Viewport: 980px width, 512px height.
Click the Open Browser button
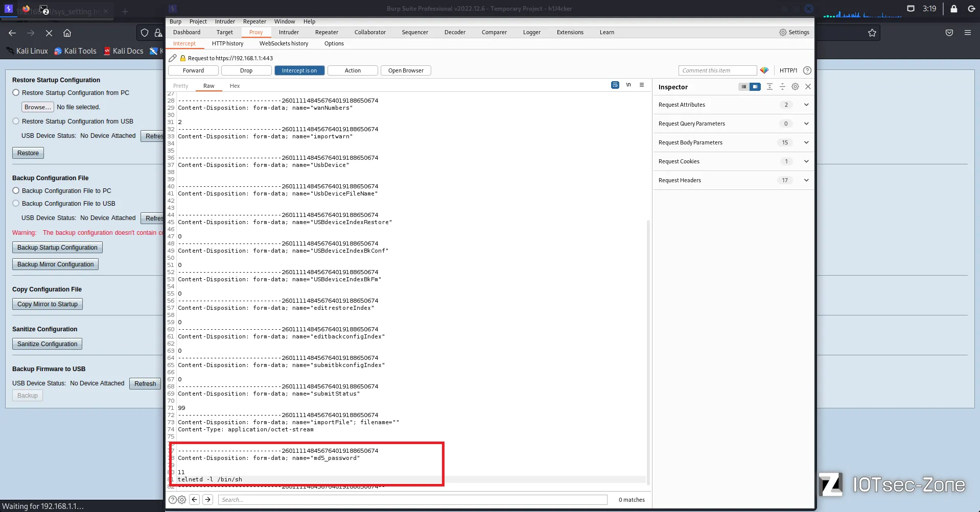[406, 70]
